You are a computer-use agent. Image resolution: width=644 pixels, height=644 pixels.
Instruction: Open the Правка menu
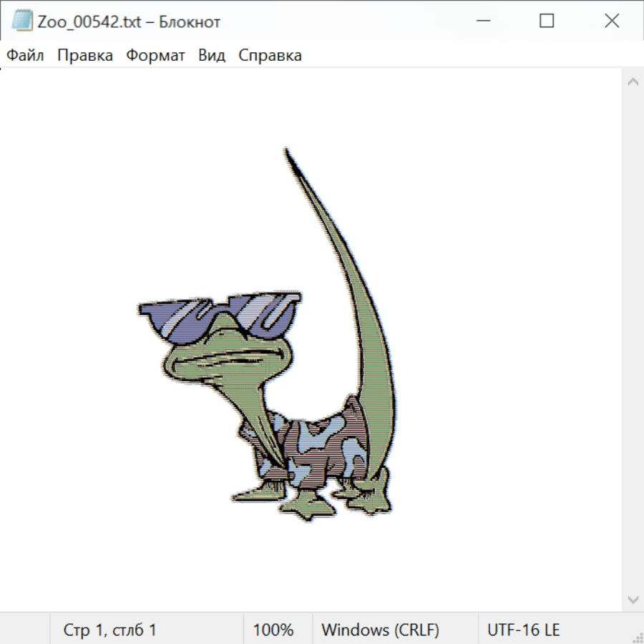point(85,56)
